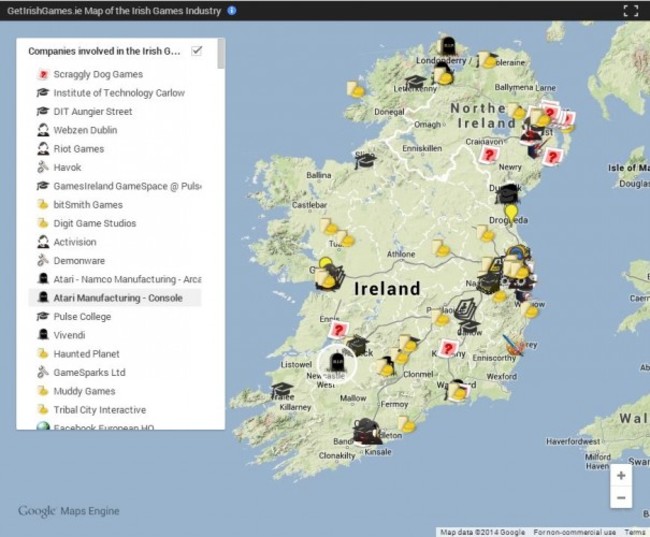Click graduation cap icon beside Pulse College
Viewport: 650px width, 537px height.
(43, 316)
